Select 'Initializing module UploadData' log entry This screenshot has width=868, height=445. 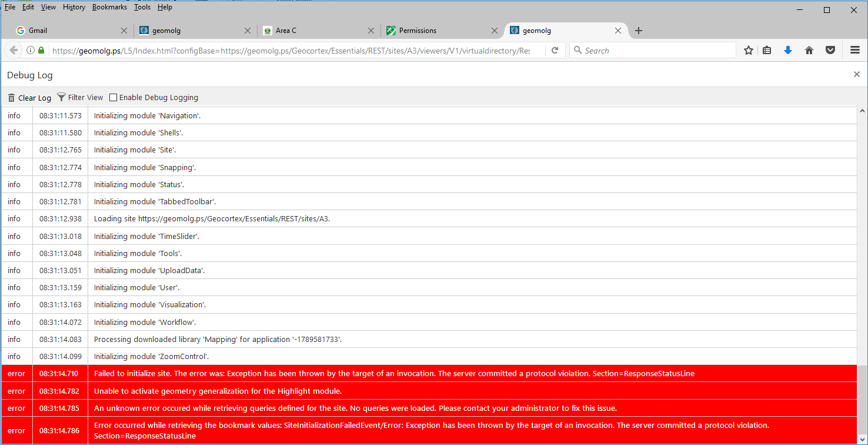(429, 270)
